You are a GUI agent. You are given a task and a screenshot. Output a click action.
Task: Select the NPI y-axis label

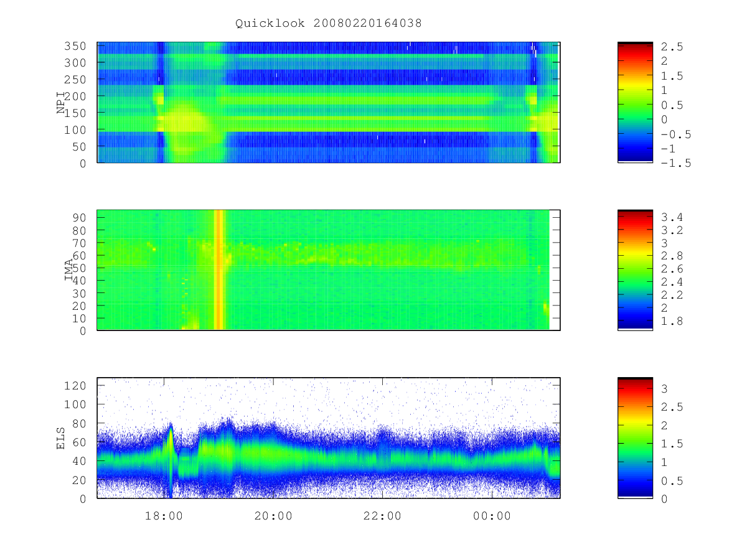pyautogui.click(x=61, y=103)
